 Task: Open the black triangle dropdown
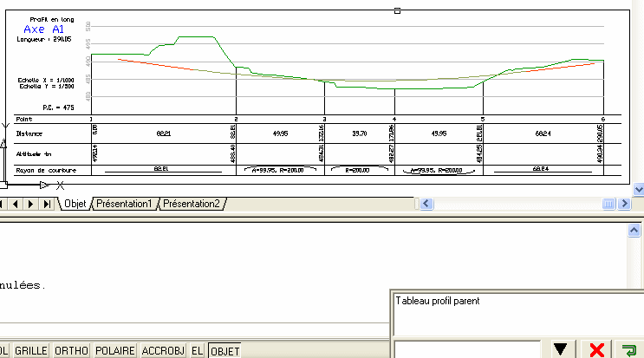pos(562,349)
